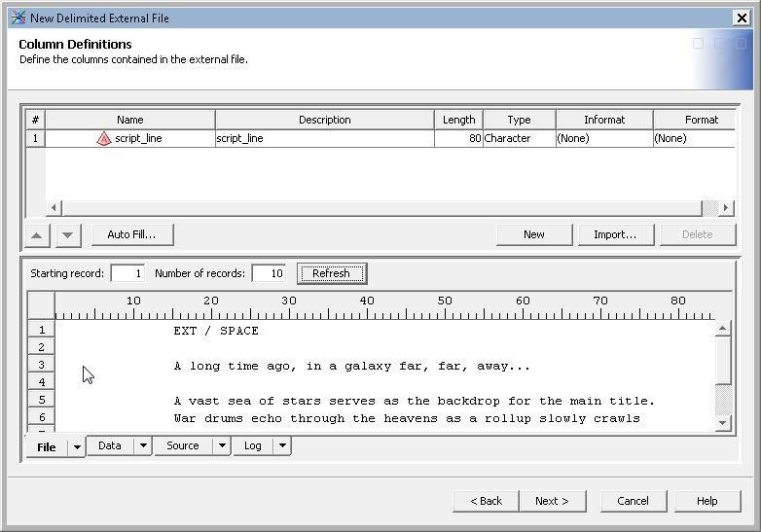Screen dimensions: 761x532
Task: Click the Type column header
Action: tap(520, 120)
